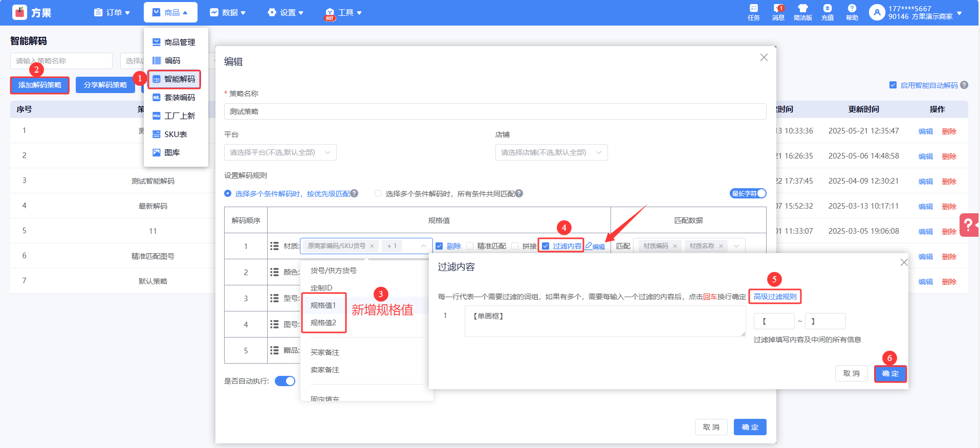The height and width of the screenshot is (448, 980).
Task: Uncheck the 过滤内容 checkbox
Action: point(546,246)
